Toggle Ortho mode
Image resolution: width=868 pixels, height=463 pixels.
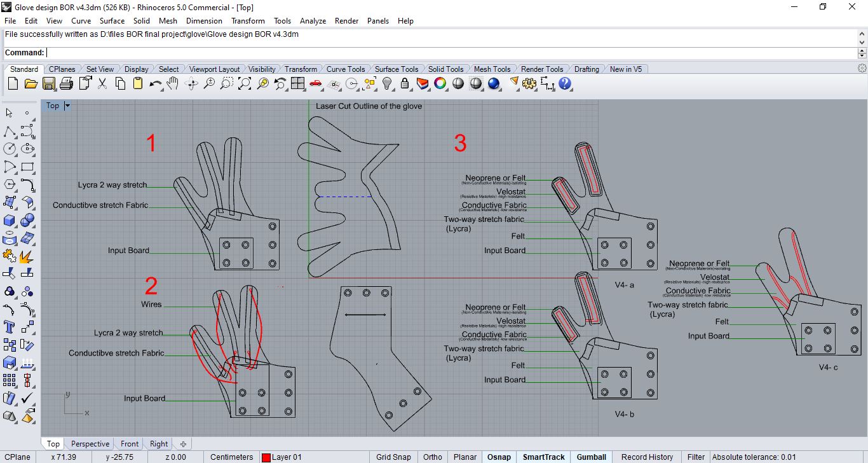click(x=433, y=457)
